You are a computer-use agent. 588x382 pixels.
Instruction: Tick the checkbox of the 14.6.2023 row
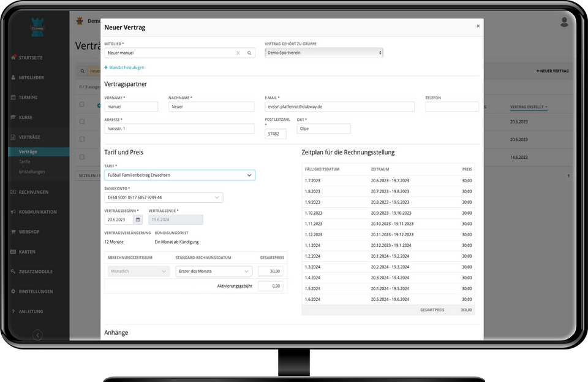81,157
